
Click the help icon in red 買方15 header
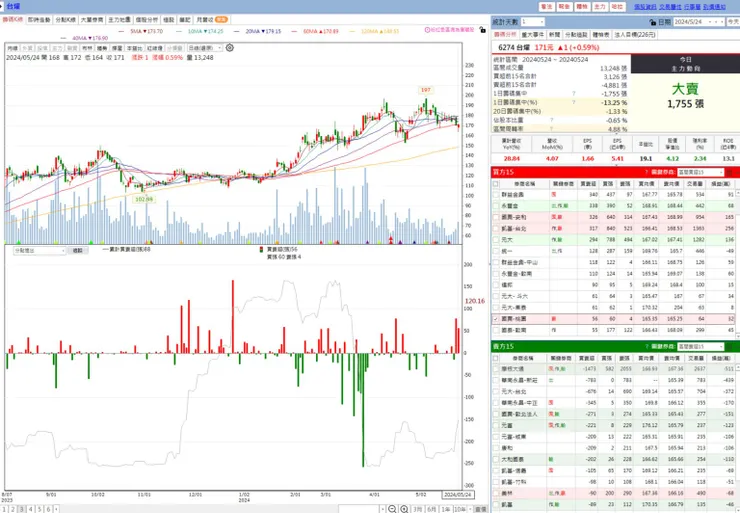tap(647, 172)
